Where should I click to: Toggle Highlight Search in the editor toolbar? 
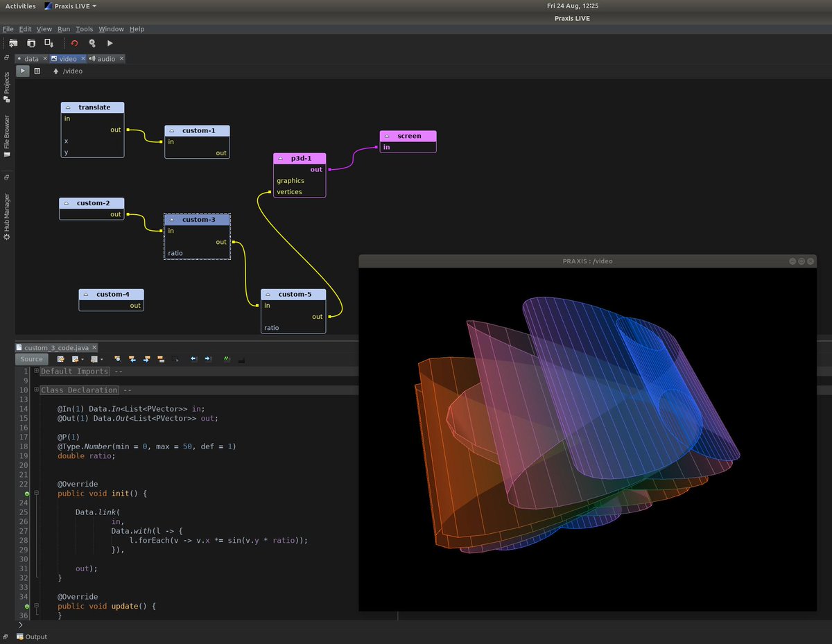point(160,359)
